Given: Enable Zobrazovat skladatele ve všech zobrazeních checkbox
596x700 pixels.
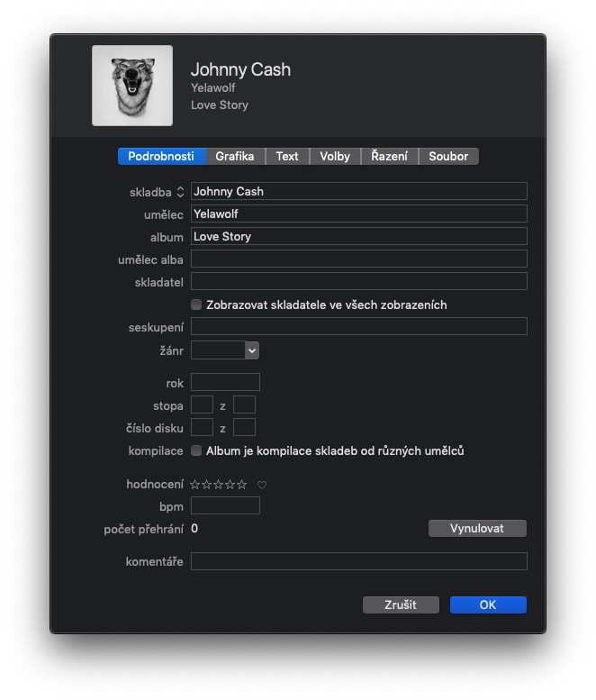Looking at the screenshot, I should (196, 305).
